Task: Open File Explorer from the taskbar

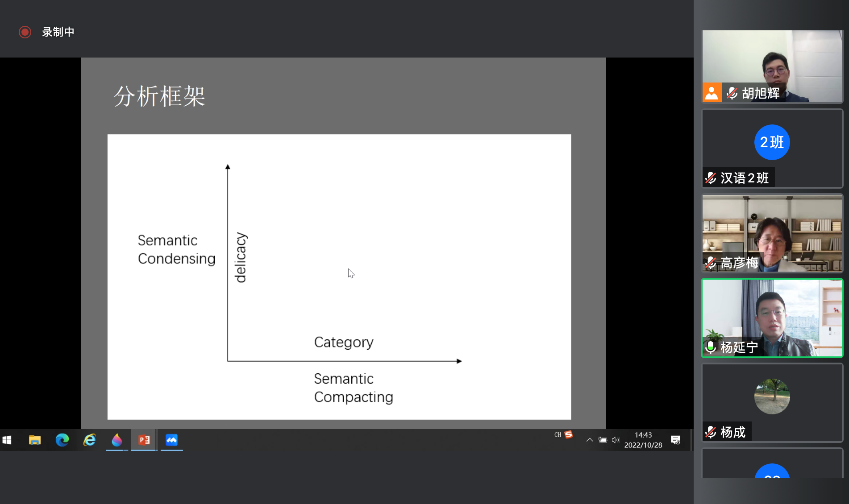Action: [x=35, y=440]
